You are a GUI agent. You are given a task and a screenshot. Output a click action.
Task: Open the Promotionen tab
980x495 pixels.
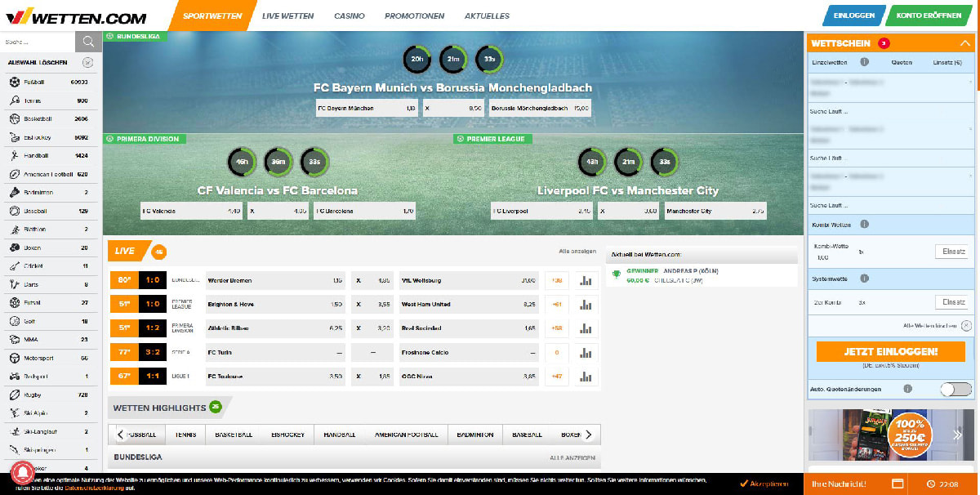415,16
